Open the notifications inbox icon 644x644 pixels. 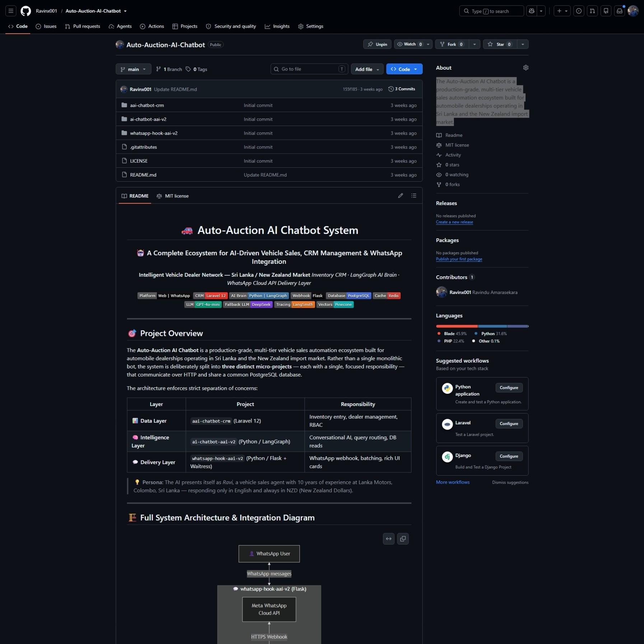tap(620, 11)
